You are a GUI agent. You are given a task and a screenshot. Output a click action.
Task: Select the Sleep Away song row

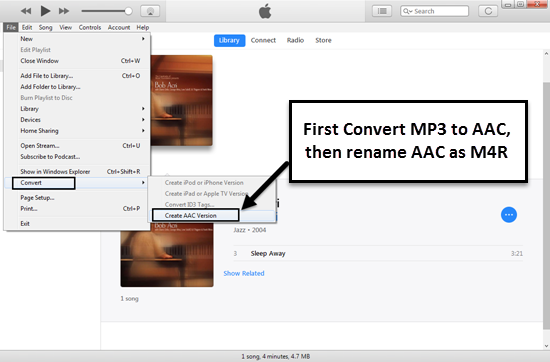[378, 253]
